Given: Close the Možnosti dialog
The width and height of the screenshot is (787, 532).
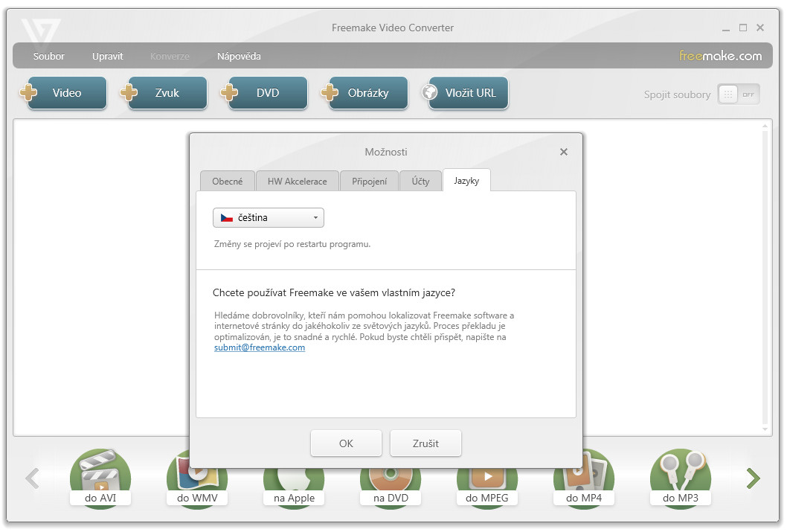Looking at the screenshot, I should pos(564,152).
